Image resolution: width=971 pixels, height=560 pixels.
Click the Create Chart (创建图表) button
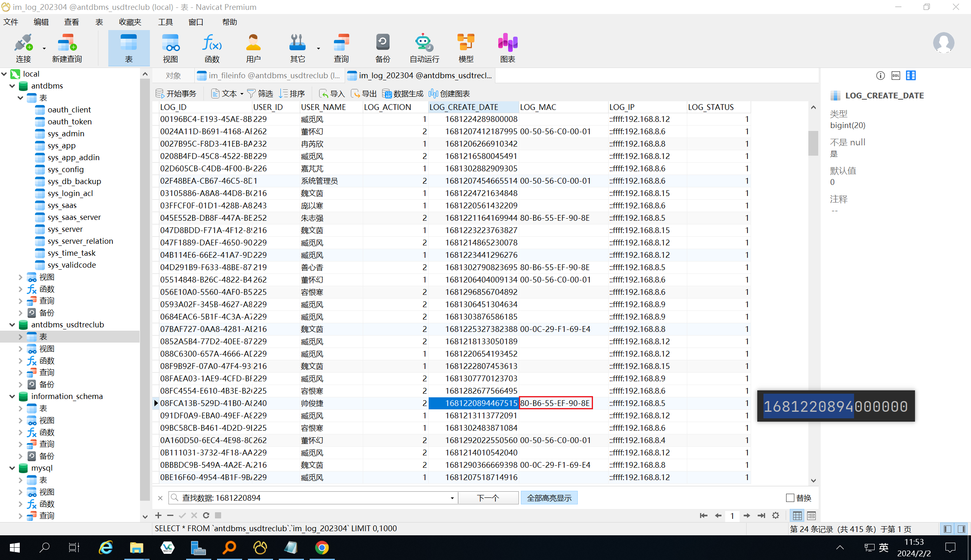449,94
